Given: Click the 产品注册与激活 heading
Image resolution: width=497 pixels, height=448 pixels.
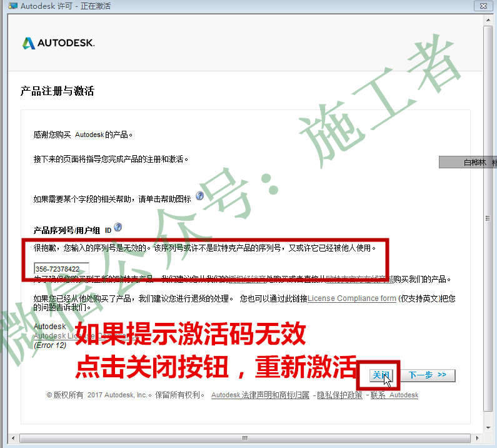Looking at the screenshot, I should [x=58, y=91].
